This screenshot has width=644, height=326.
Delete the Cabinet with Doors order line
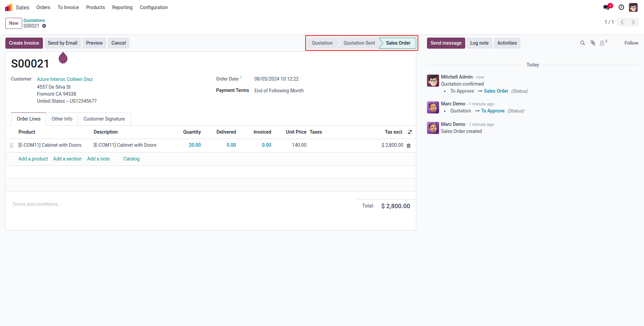click(409, 145)
